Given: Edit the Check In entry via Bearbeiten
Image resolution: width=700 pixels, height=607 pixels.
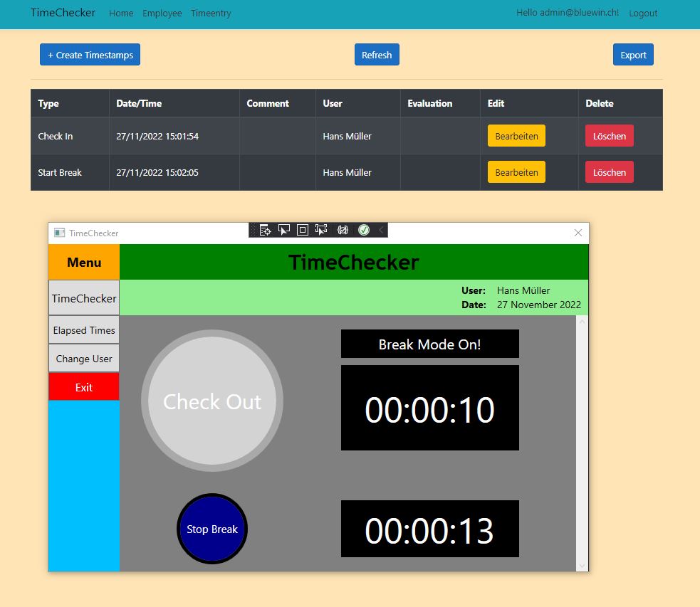Looking at the screenshot, I should 516,135.
